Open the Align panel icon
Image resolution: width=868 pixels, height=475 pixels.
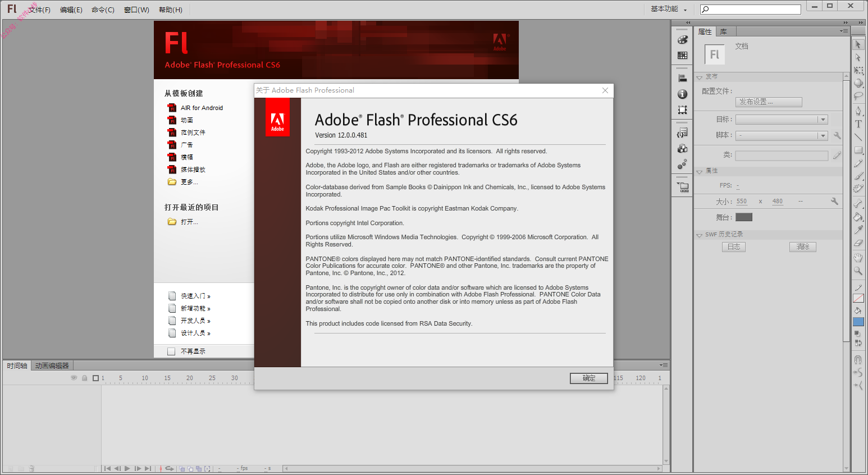[x=682, y=79]
